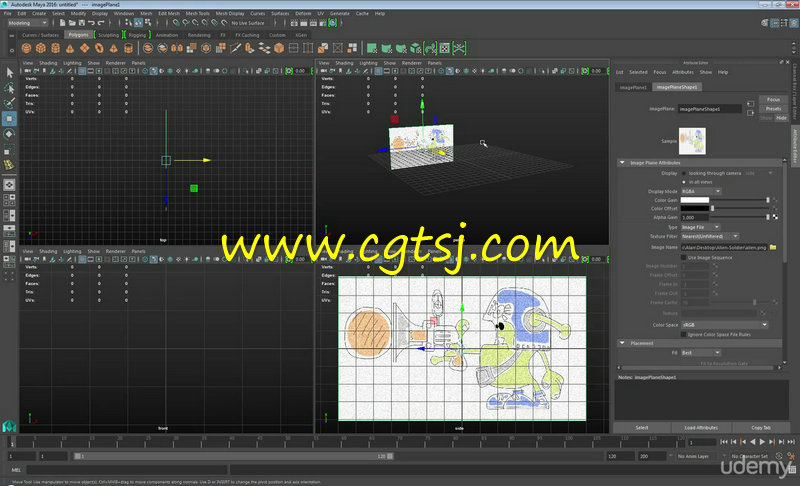Viewport: 800px width, 486px height.
Task: Click the Redo arrow icon
Action: click(x=101, y=23)
